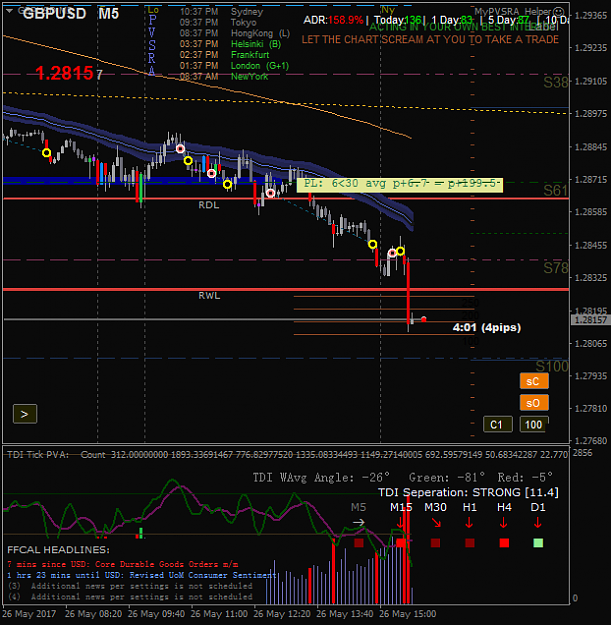611x625 pixels.
Task: Select the M30 timeframe label in TDI panel
Action: [x=435, y=507]
